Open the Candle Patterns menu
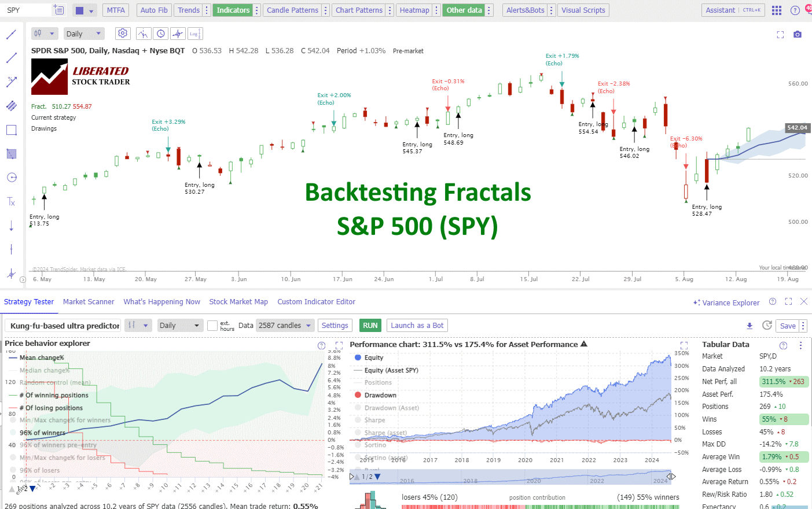This screenshot has width=812, height=509. pyautogui.click(x=292, y=10)
